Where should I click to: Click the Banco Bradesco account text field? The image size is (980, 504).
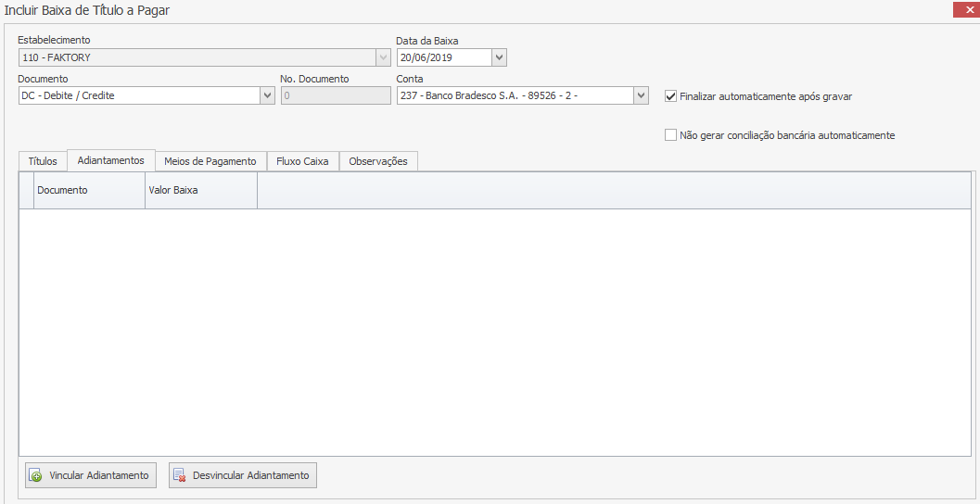[x=514, y=95]
